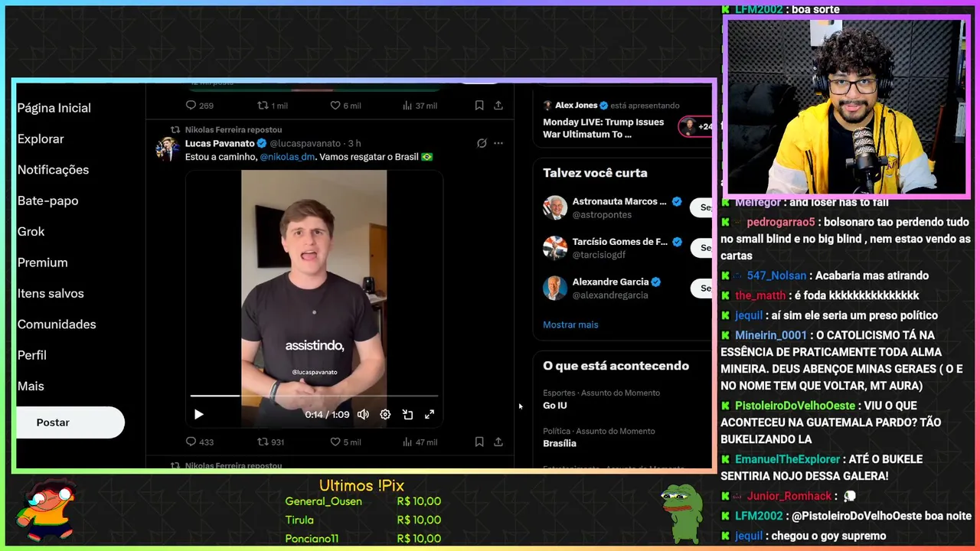Reply to Lucas Pavanato post (433)
Viewport: 980px width, 551px height.
point(200,442)
